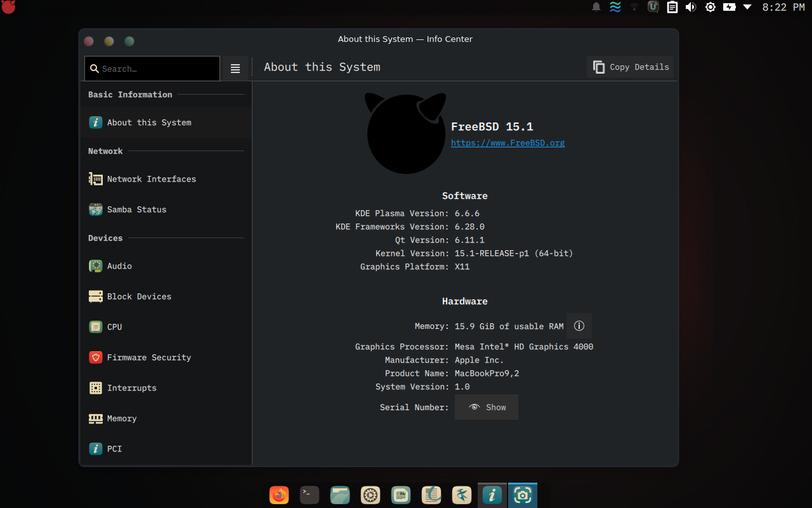Open the PCI information page
812x508 pixels.
coord(166,449)
